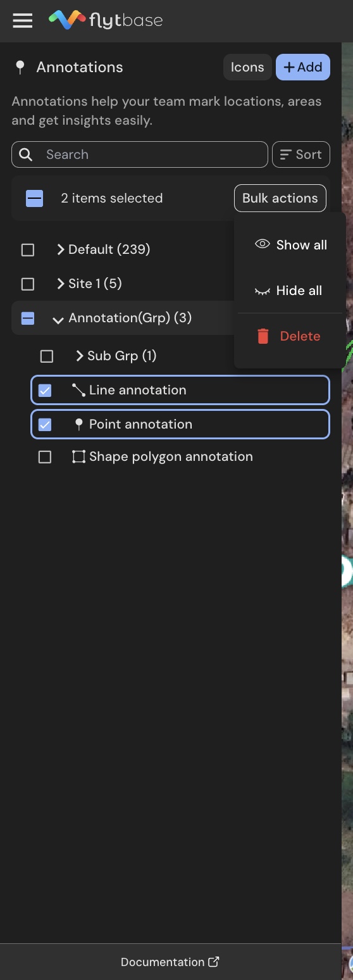Click the Annotations pin icon in header

(x=20, y=67)
